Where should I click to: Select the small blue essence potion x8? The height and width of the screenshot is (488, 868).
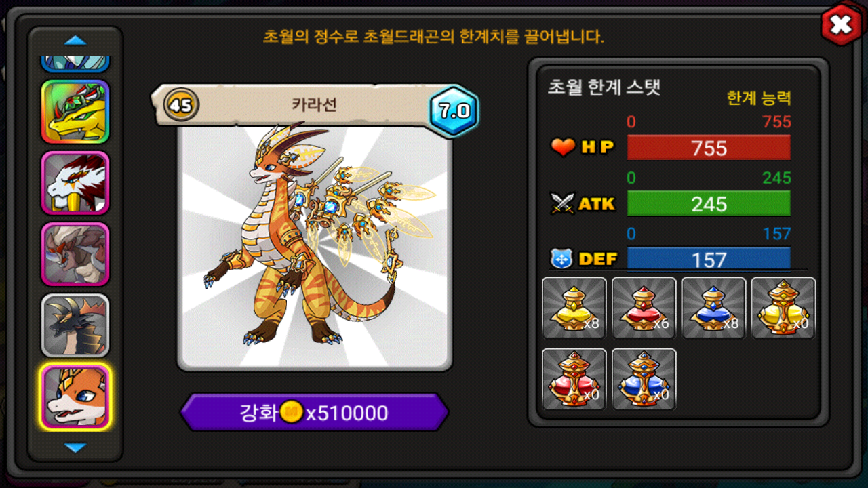(x=713, y=308)
